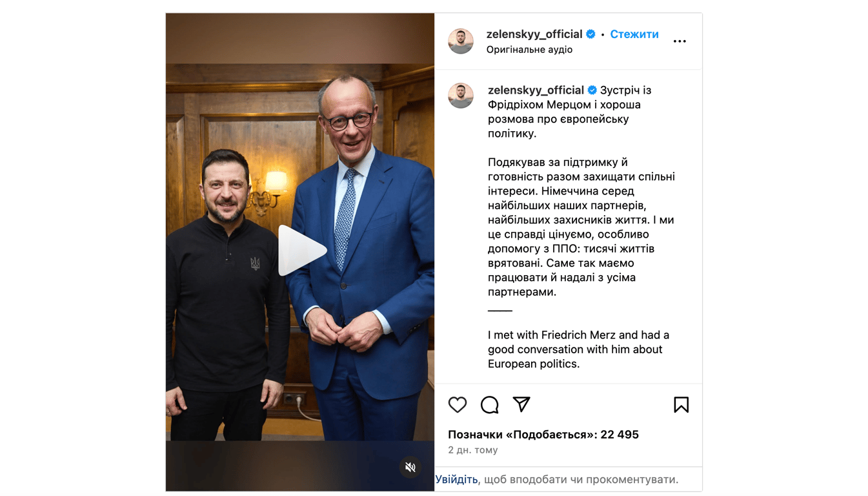This screenshot has width=868, height=496.
Task: Open comments with the speech bubble icon
Action: [490, 405]
